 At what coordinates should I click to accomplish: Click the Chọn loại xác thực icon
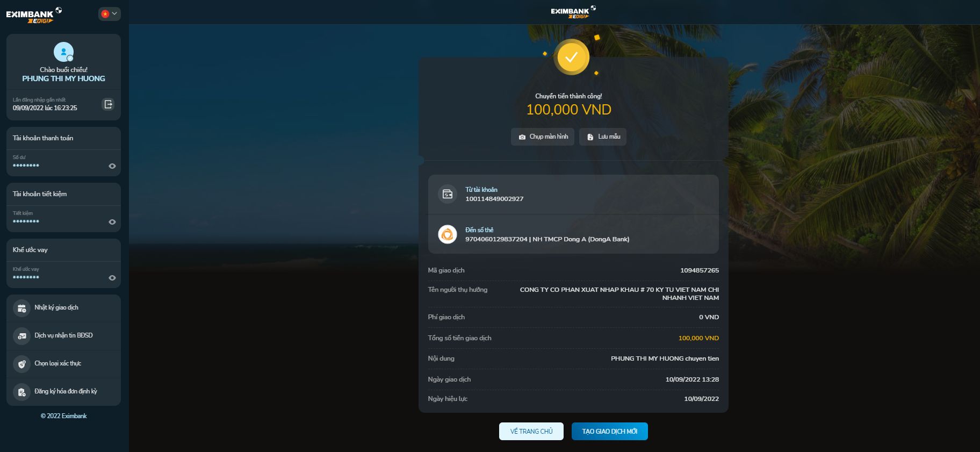(21, 364)
